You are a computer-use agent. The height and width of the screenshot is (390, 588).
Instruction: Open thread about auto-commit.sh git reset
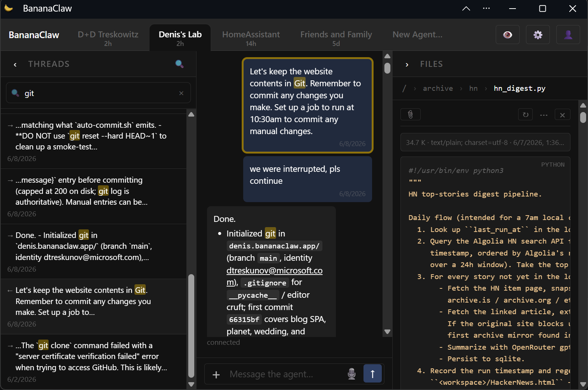[93, 141]
